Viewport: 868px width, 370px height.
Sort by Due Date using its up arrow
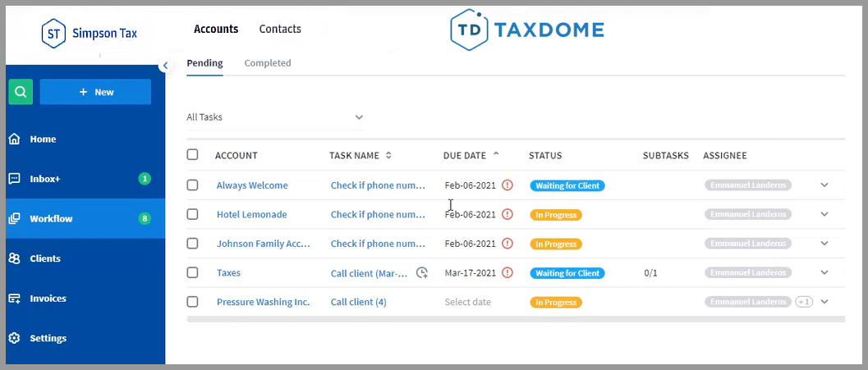[x=496, y=153]
